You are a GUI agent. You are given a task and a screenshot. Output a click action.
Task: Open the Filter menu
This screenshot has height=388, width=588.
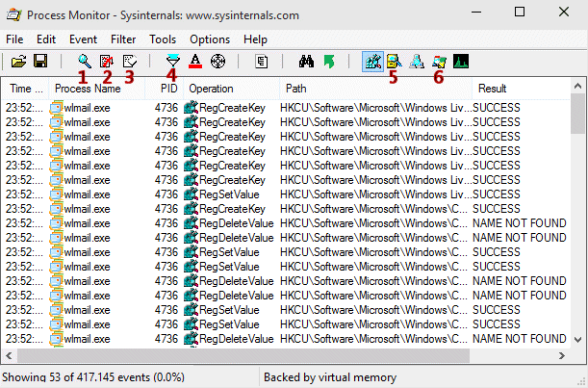(123, 39)
